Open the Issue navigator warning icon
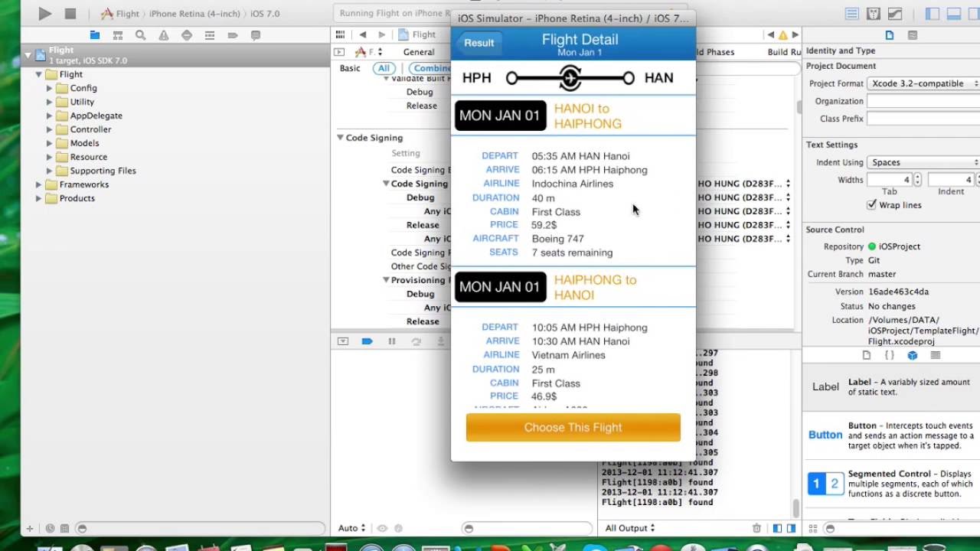980x551 pixels. click(x=164, y=35)
